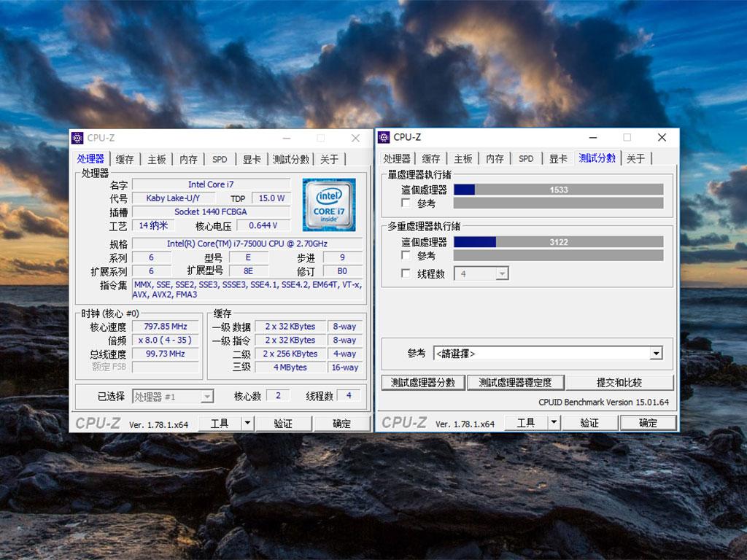Click single-thread score bar showing 1533
Viewport: 747px width, 560px height.
pos(558,190)
